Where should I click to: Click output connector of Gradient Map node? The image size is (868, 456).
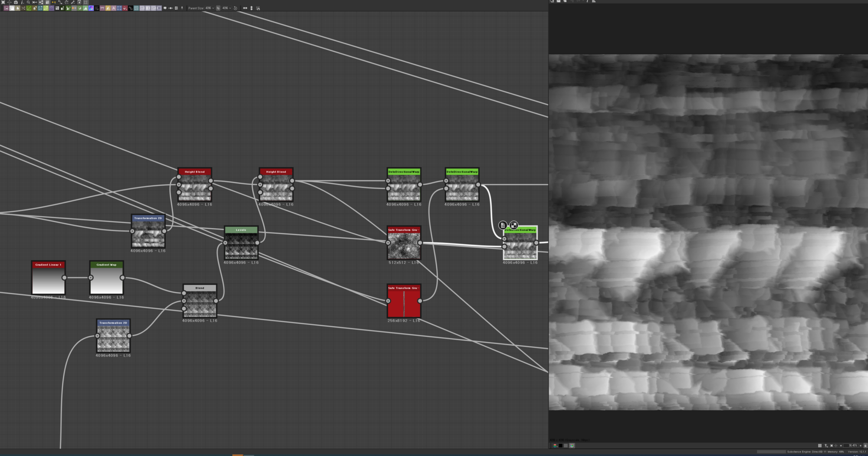(122, 278)
